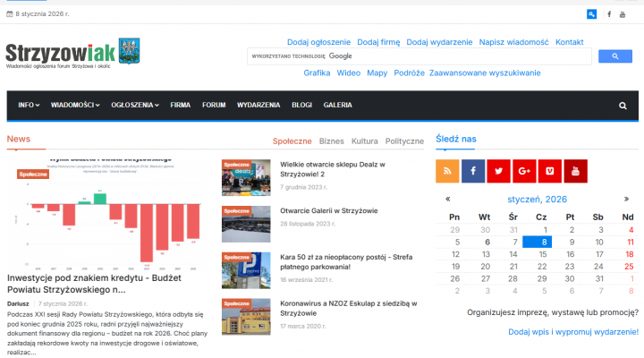Click the search magnifier in dark navbar
The width and height of the screenshot is (644, 358).
(x=623, y=106)
